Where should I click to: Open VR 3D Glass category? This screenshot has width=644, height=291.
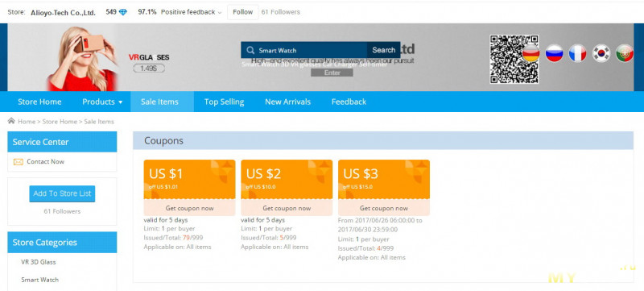pos(39,262)
